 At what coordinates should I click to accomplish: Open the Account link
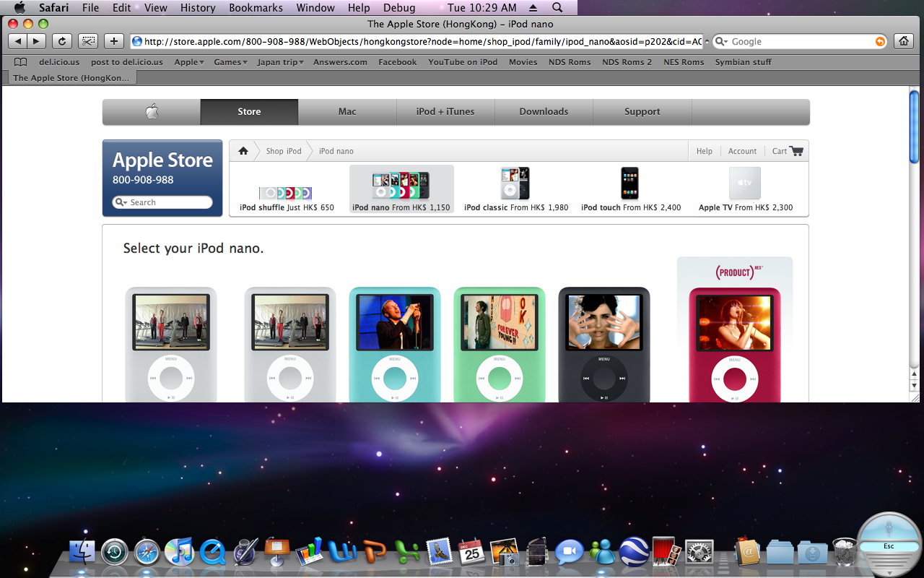[742, 151]
